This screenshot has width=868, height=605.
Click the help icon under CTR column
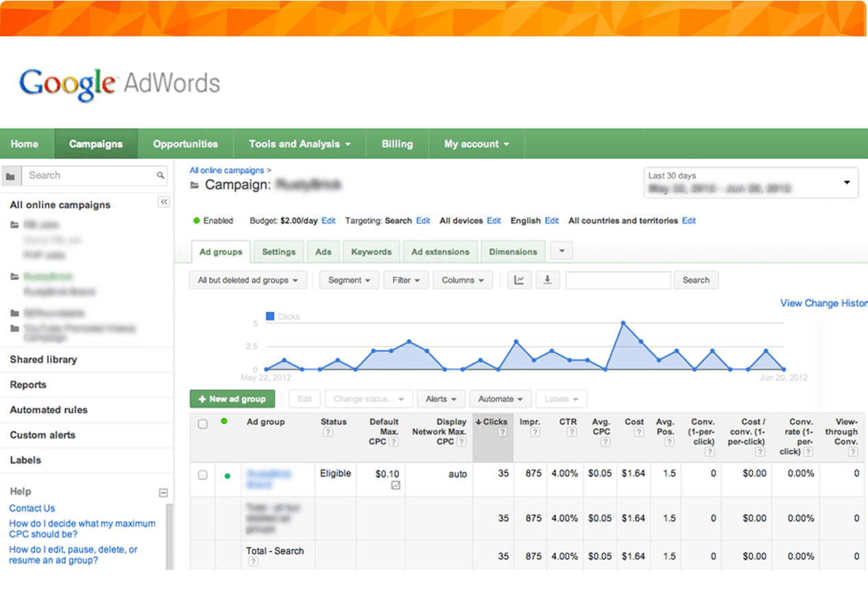(572, 432)
